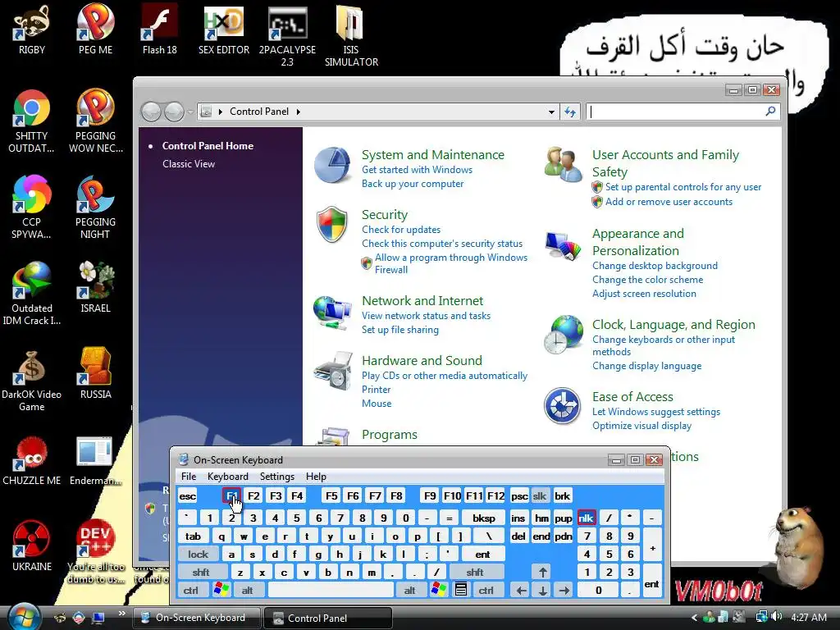Click the Ease of Access icon

click(x=563, y=406)
